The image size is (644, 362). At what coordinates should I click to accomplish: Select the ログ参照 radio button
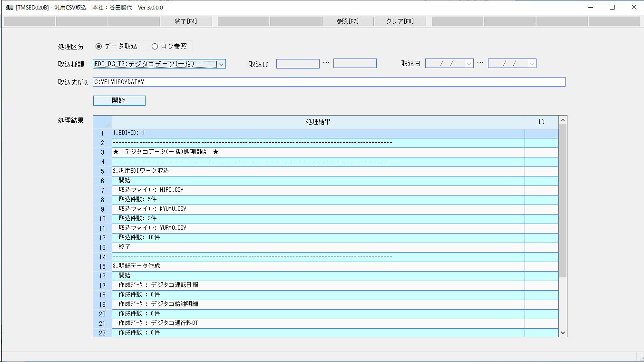[x=155, y=47]
